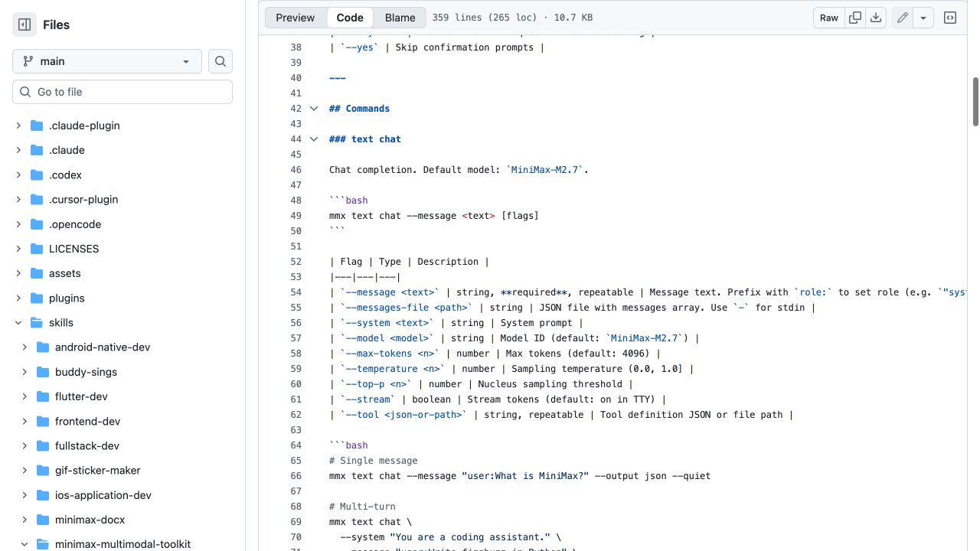Edit this file with pencil icon

pyautogui.click(x=903, y=18)
